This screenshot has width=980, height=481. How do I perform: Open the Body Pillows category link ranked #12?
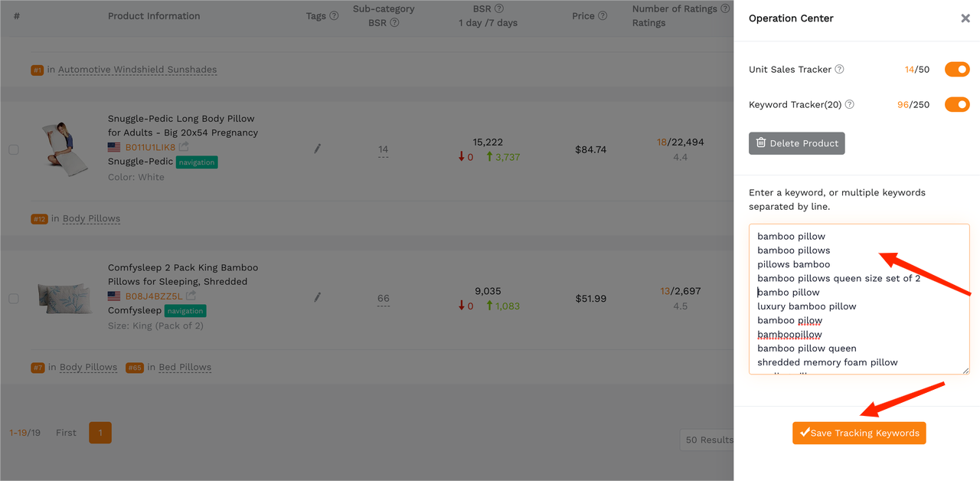[x=91, y=218]
